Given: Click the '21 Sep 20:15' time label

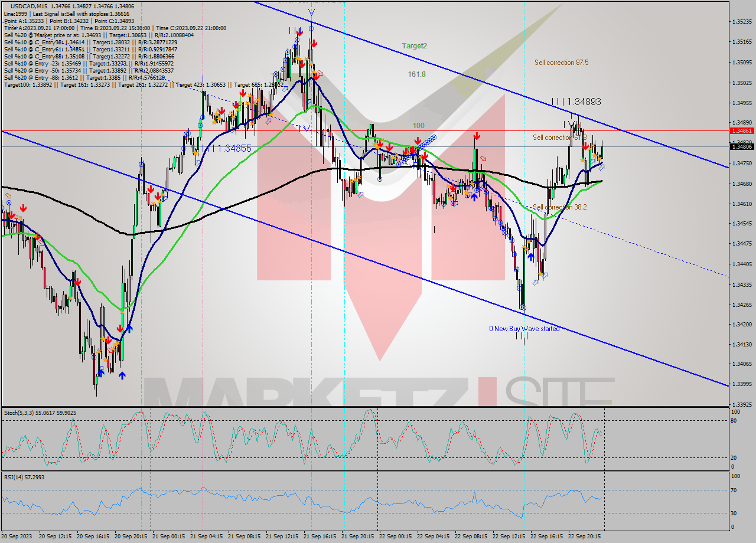Looking at the screenshot, I should pos(358,537).
